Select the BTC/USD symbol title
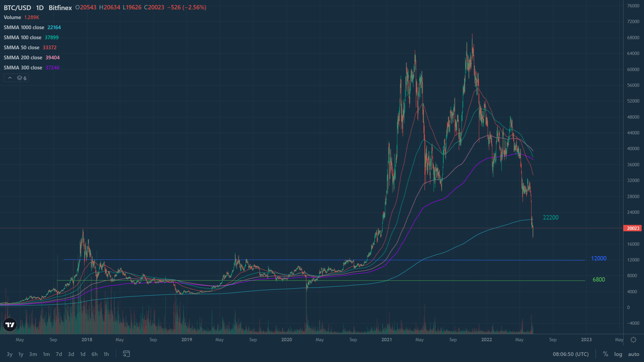Viewport: 644px width, 362px height. [x=17, y=8]
